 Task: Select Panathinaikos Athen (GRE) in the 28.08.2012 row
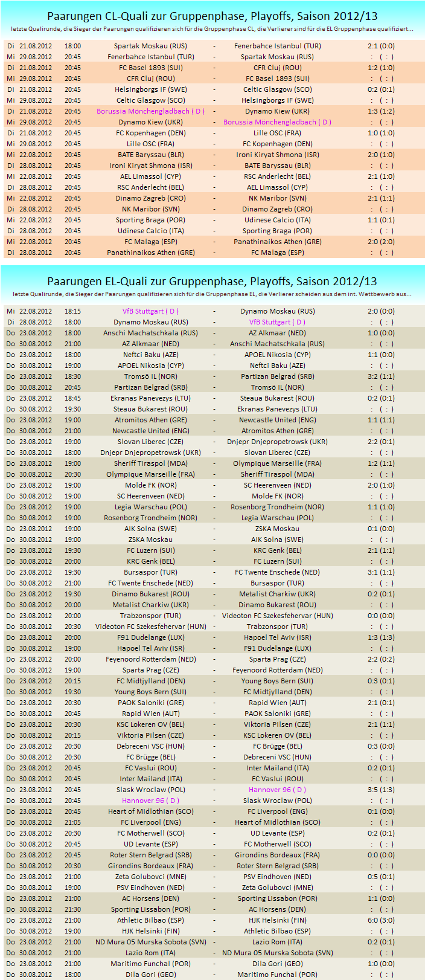click(150, 253)
